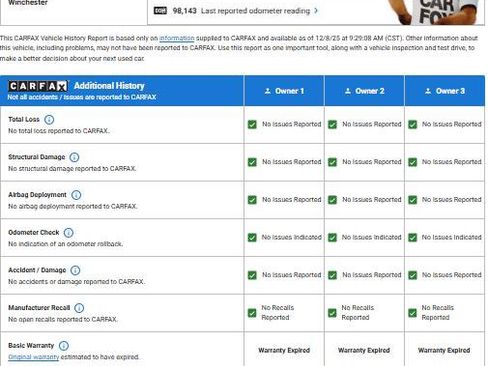
Task: Click the 98,143 odometer value
Action: pyautogui.click(x=184, y=11)
